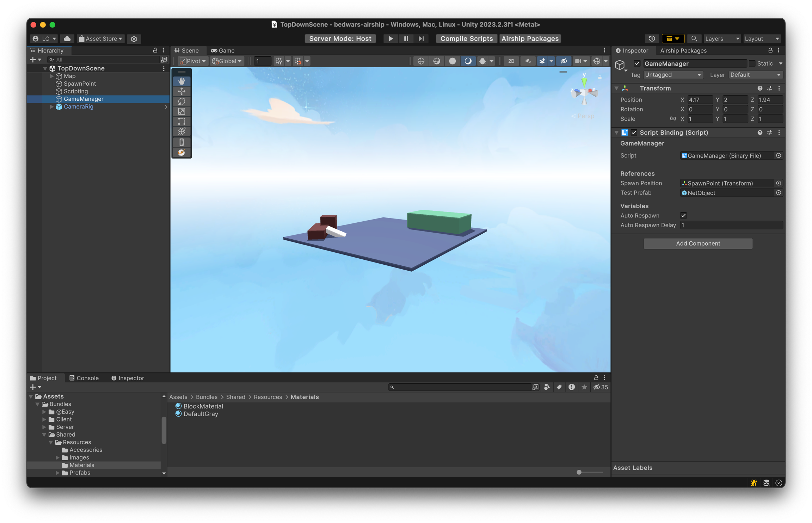The height and width of the screenshot is (523, 812).
Task: Open the bug debugger status icon
Action: point(753,483)
